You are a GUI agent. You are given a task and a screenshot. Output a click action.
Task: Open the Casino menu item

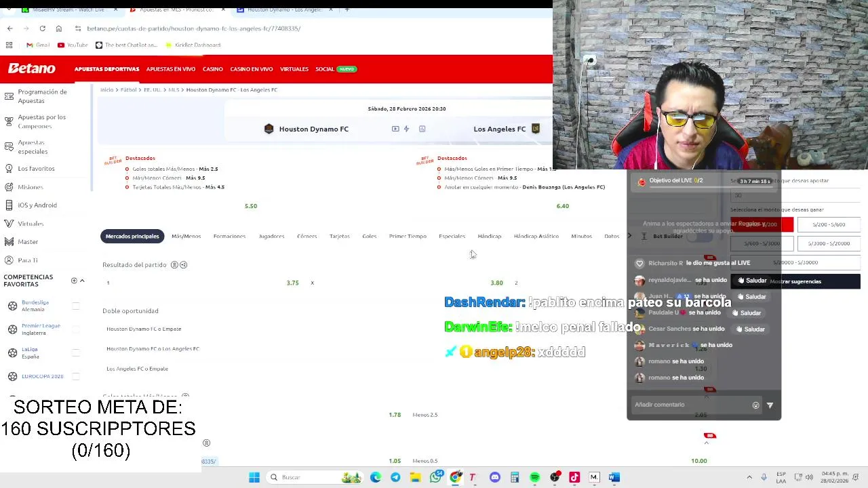click(x=213, y=69)
